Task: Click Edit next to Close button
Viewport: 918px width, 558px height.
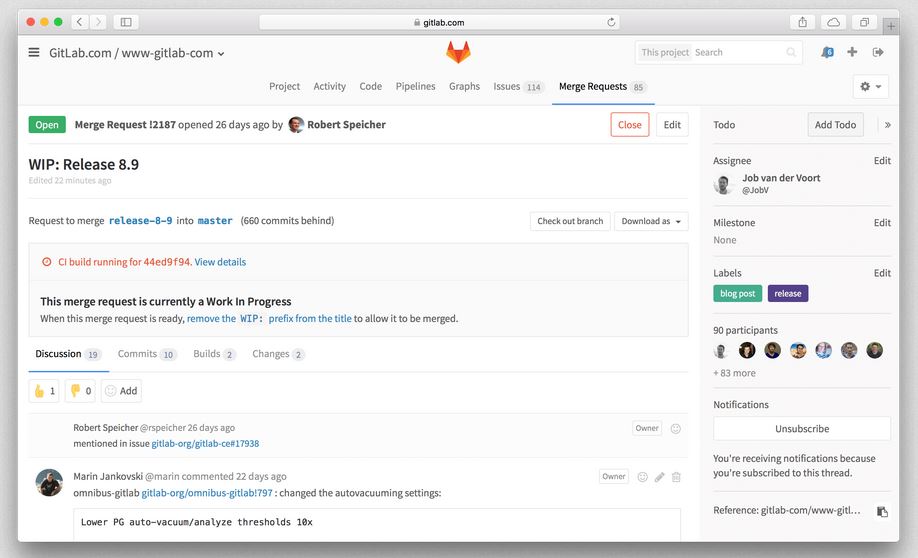Action: 672,125
